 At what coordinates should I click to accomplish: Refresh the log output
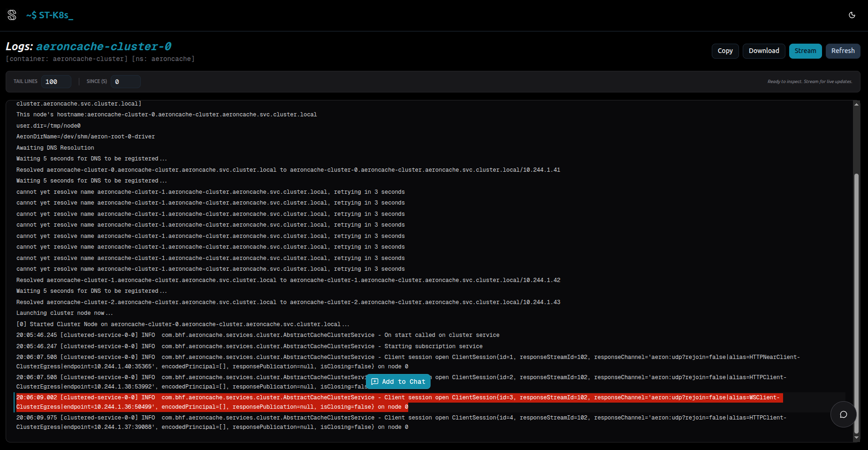pyautogui.click(x=843, y=51)
